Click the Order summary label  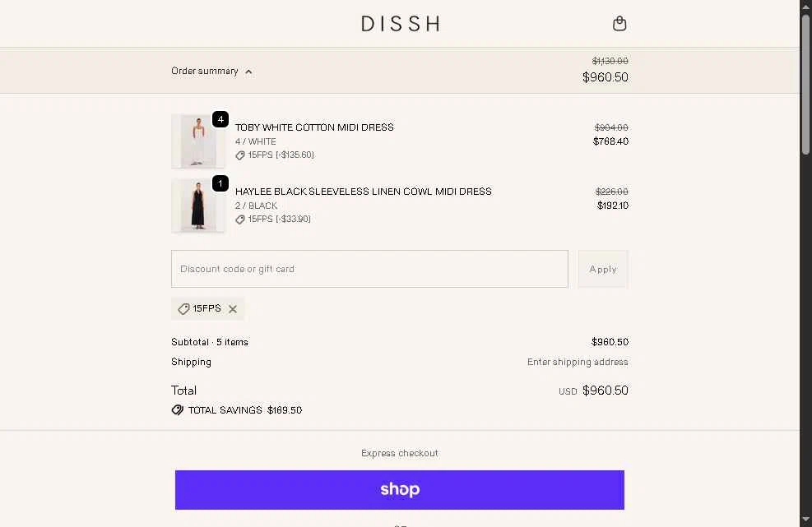pos(205,71)
